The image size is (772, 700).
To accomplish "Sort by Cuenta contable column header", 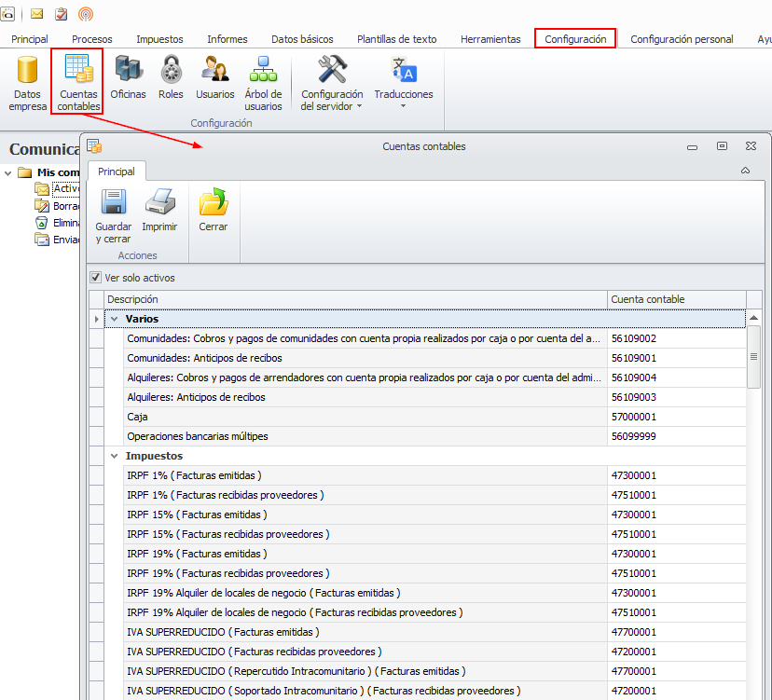I will (x=676, y=299).
